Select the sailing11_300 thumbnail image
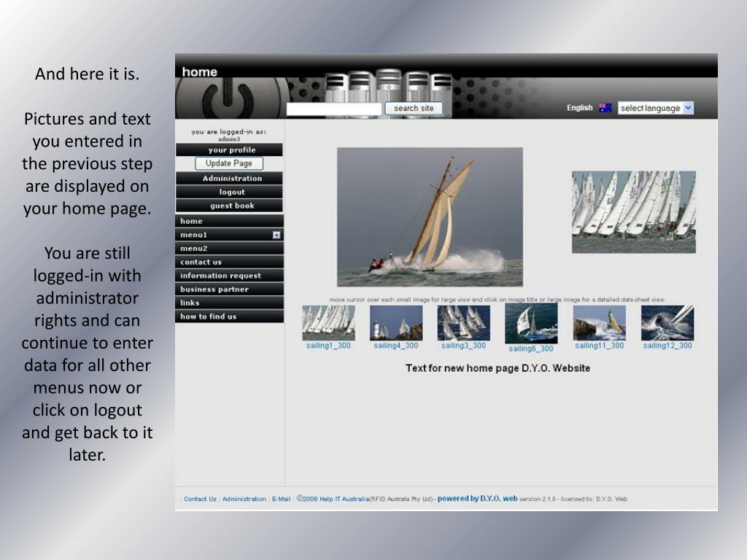The height and width of the screenshot is (560, 747). coord(600,322)
